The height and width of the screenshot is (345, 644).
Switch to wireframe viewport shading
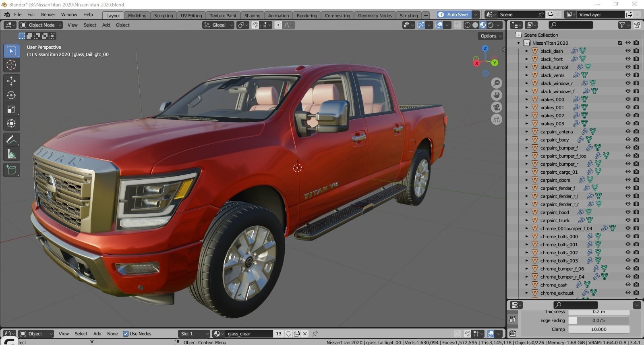pyautogui.click(x=468, y=25)
